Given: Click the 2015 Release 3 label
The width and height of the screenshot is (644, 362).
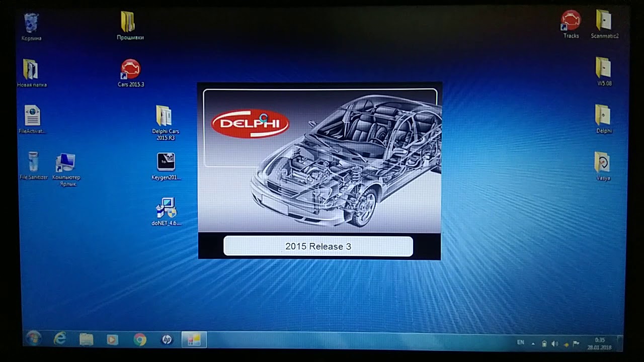Looking at the screenshot, I should click(318, 246).
